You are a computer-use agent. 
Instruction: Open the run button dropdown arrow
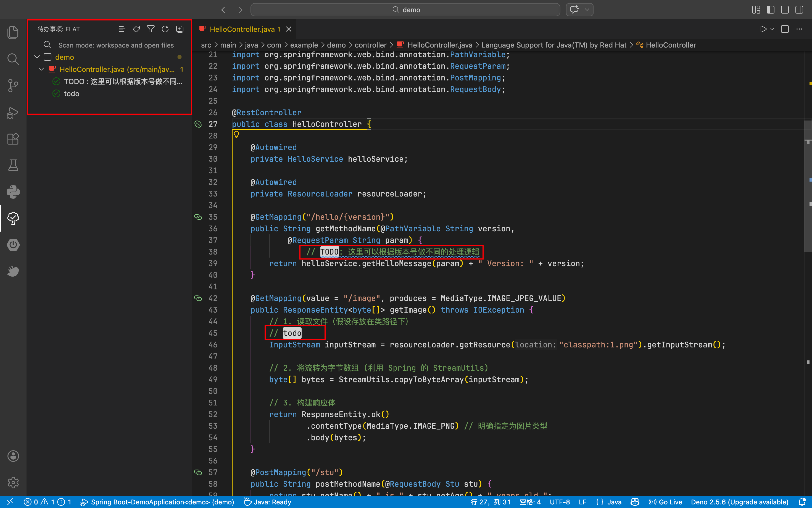pos(773,29)
